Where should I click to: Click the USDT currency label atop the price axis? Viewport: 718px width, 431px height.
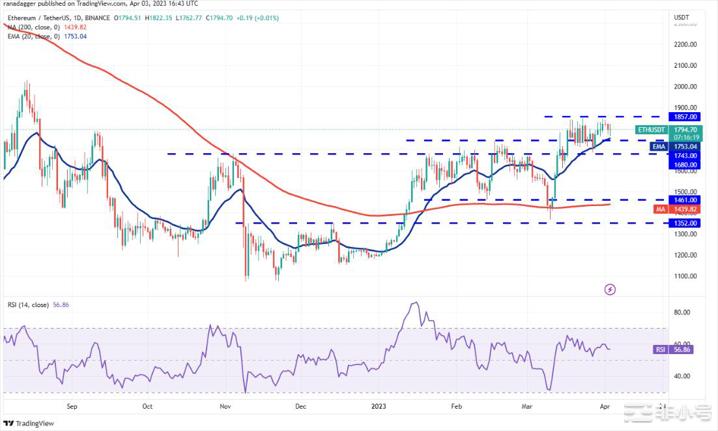[683, 17]
